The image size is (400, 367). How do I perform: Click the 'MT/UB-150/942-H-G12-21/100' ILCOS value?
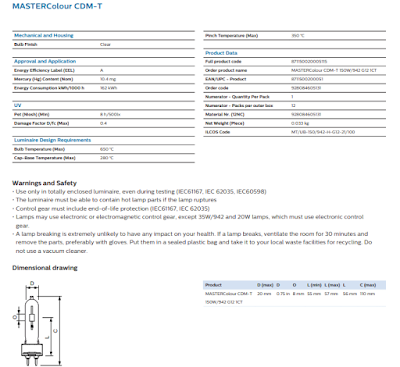coord(323,132)
